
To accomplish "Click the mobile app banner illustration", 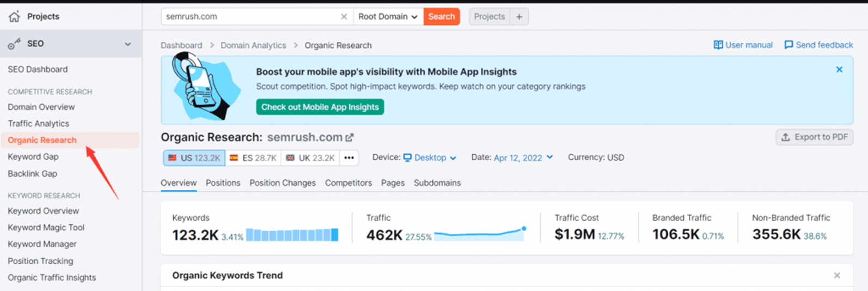I will (x=206, y=87).
